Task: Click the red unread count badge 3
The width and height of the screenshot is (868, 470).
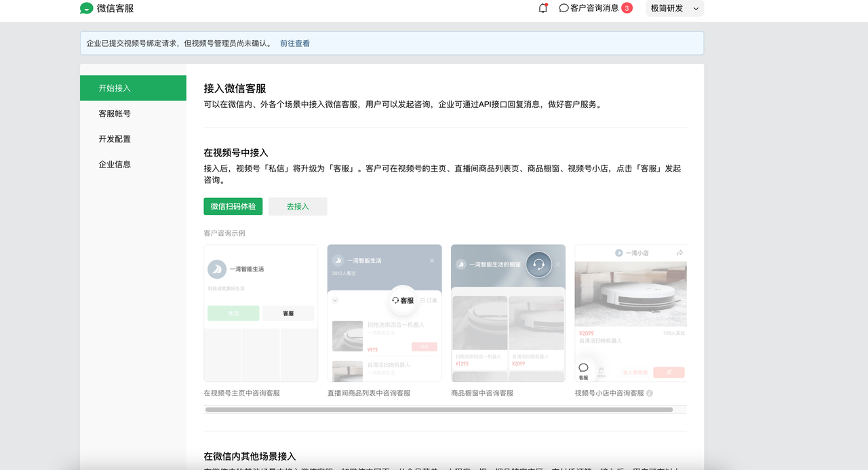Action: pos(627,8)
